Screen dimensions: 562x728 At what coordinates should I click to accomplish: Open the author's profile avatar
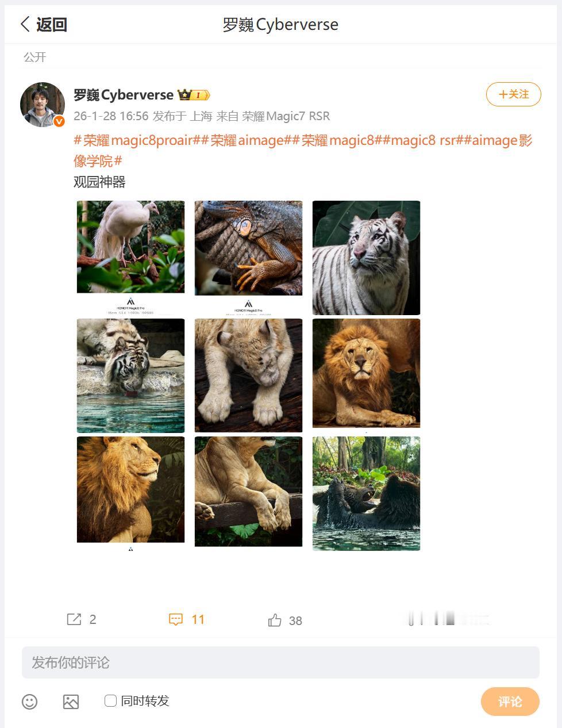click(x=43, y=104)
